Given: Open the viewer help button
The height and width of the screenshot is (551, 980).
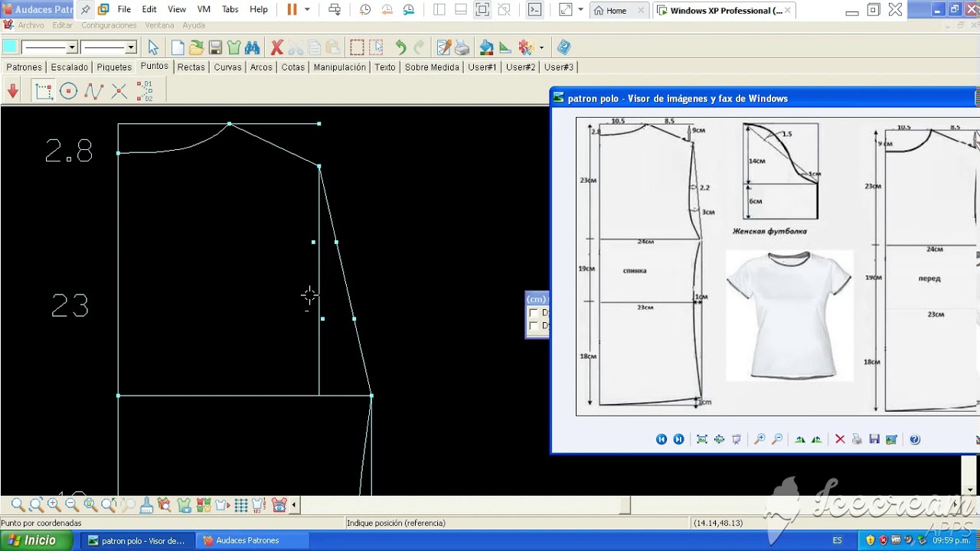Looking at the screenshot, I should (x=914, y=439).
